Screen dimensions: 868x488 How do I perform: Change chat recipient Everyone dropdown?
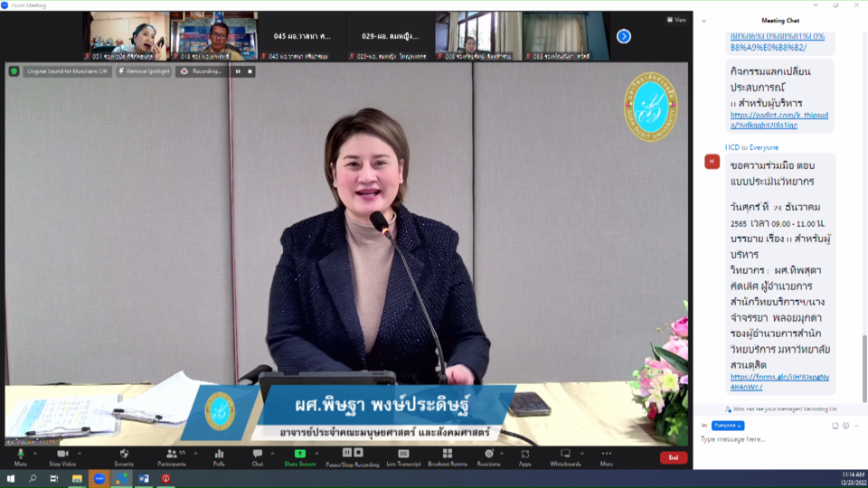click(727, 426)
